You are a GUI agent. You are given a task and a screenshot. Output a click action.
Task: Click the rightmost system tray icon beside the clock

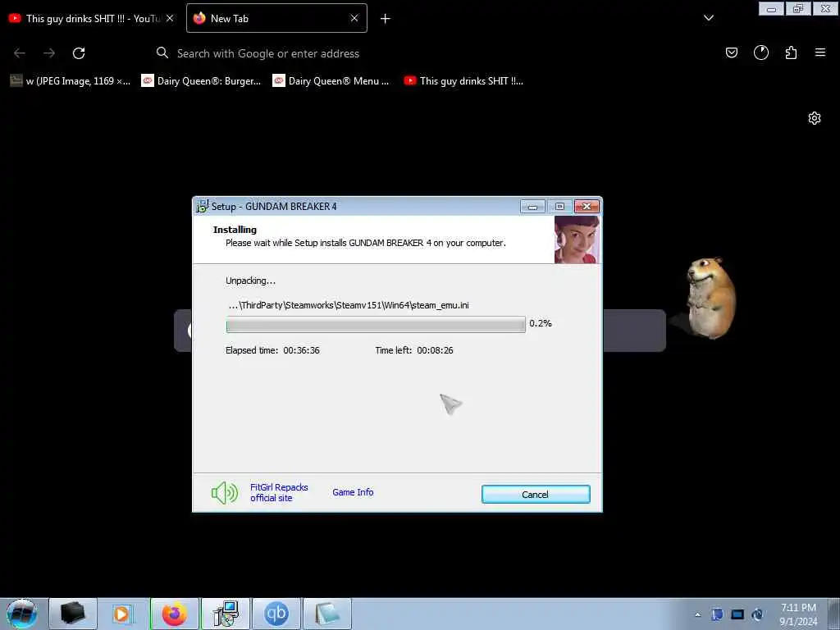pyautogui.click(x=757, y=614)
